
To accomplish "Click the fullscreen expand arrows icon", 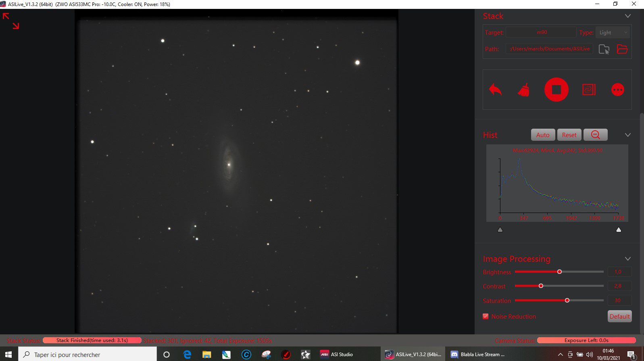I will click(x=11, y=21).
